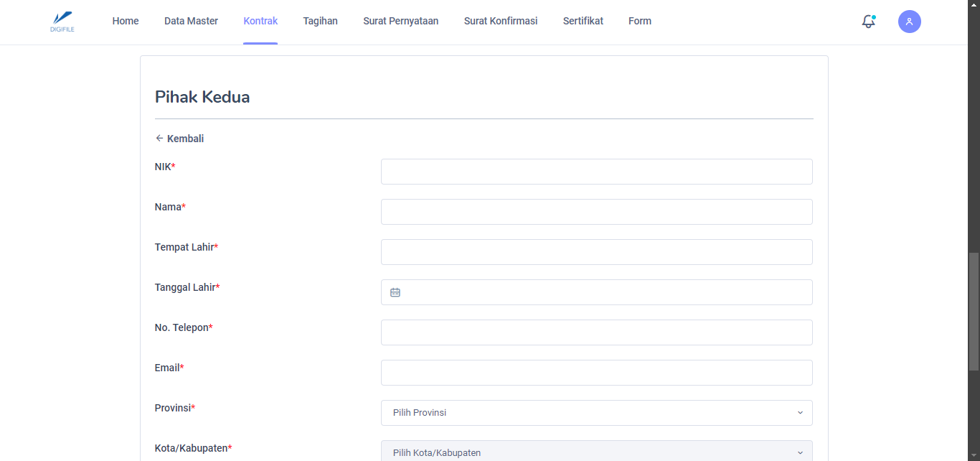The width and height of the screenshot is (980, 461).
Task: Navigate to Surat Pernyataan
Action: click(x=400, y=21)
